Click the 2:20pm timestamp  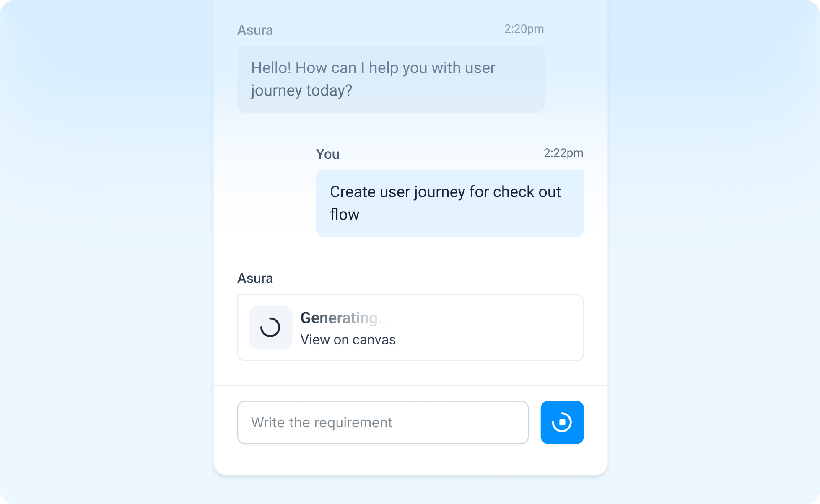tap(524, 29)
